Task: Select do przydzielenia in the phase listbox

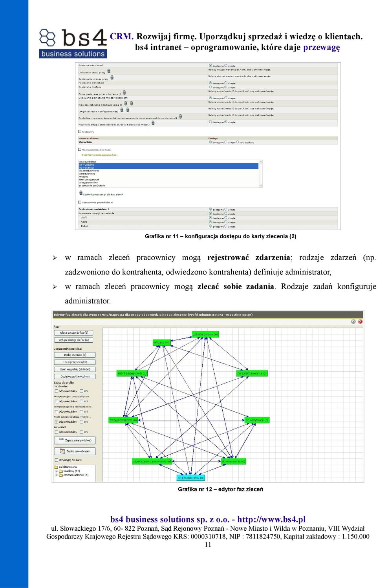Action: tap(168, 162)
